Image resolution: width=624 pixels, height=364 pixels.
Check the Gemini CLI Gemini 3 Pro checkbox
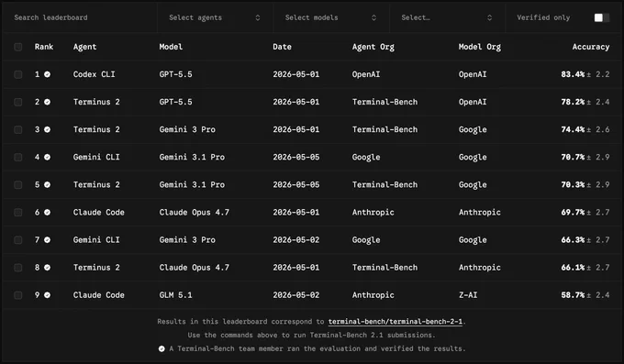click(18, 240)
